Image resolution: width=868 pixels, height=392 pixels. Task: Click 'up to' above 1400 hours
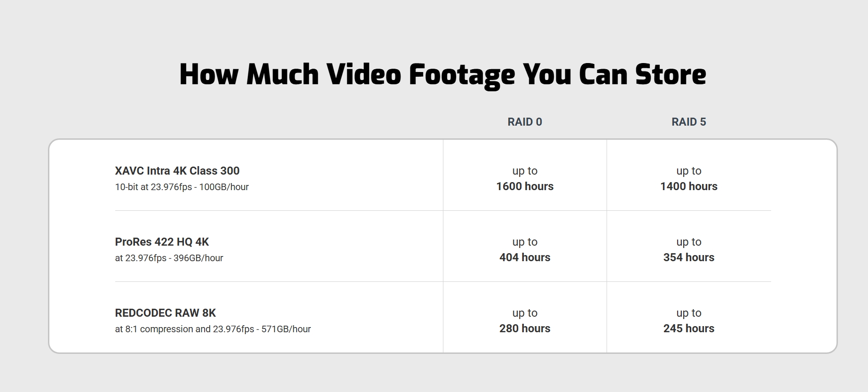pyautogui.click(x=688, y=171)
